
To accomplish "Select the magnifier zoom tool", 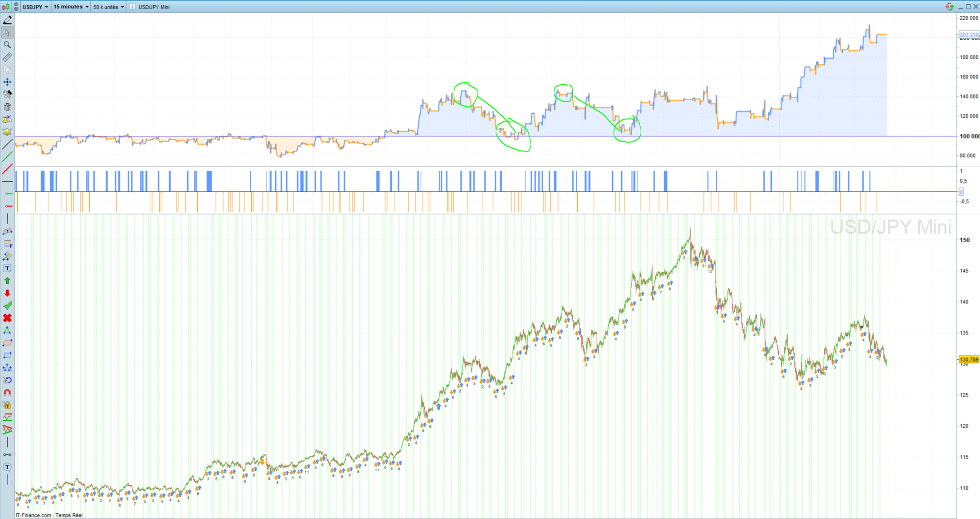I will [x=7, y=44].
